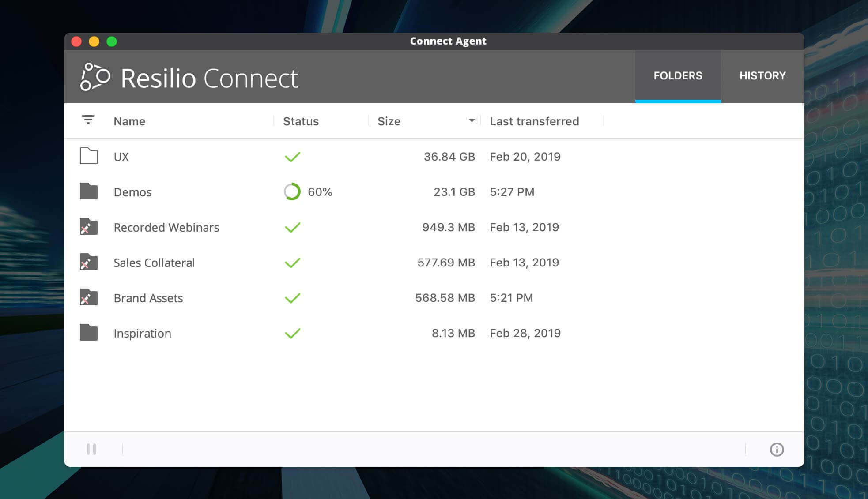Click Recorded Webinars synced checkmark
The image size is (868, 499).
(x=292, y=227)
